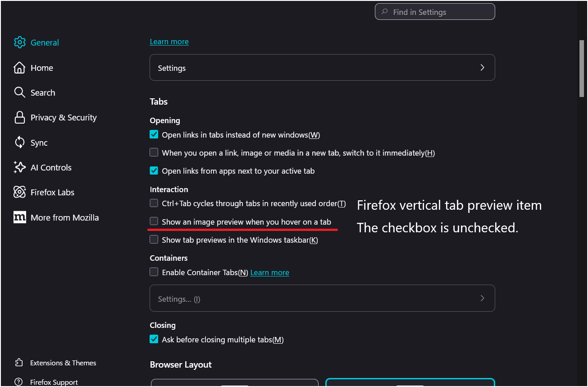Click the magnifier icon in Find in Settings
The height and width of the screenshot is (387, 588).
tap(384, 12)
